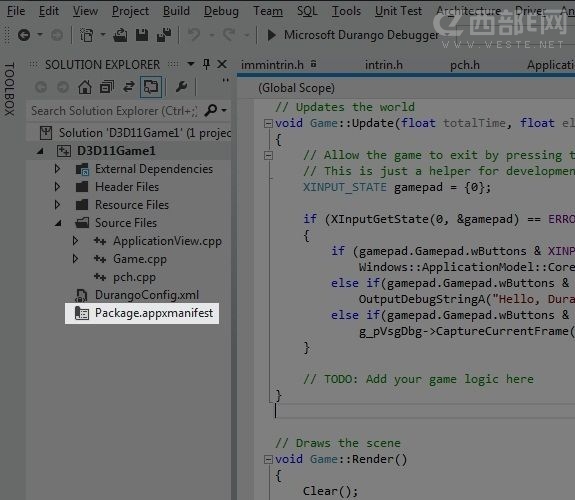Image resolution: width=575 pixels, height=500 pixels.
Task: Open the Project menu
Action: click(131, 11)
